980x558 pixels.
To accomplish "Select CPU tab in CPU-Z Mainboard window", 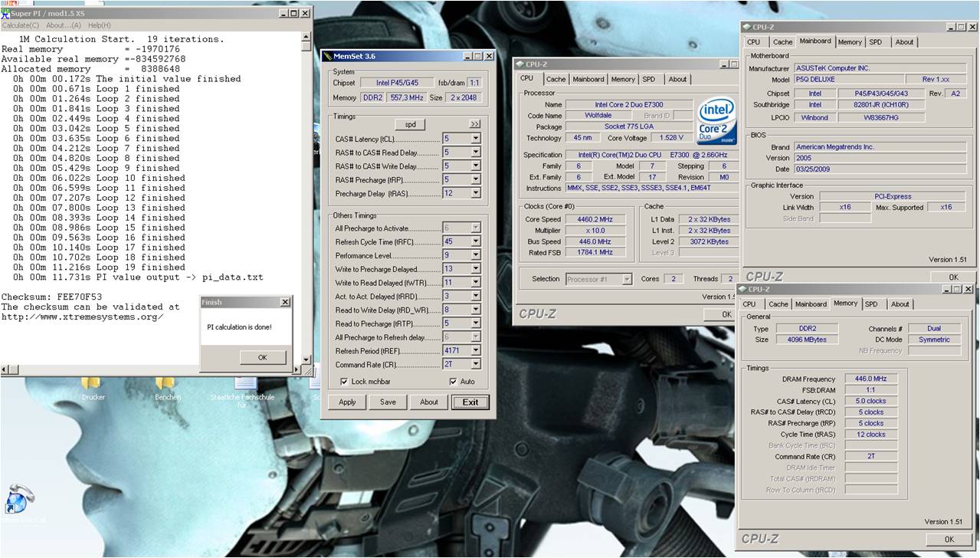I will pyautogui.click(x=754, y=42).
